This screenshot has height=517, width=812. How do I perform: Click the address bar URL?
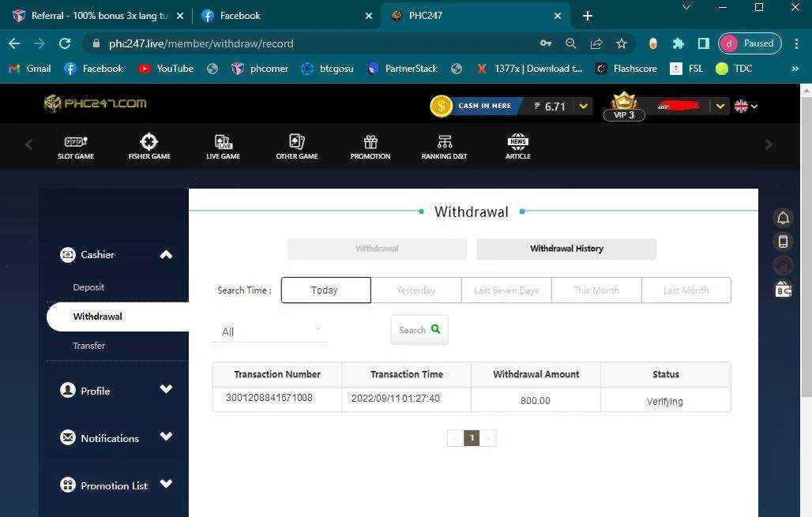[201, 43]
